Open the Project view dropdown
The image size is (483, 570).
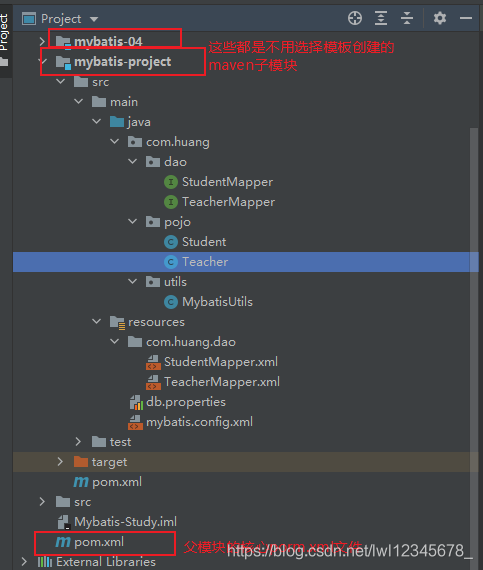click(94, 19)
